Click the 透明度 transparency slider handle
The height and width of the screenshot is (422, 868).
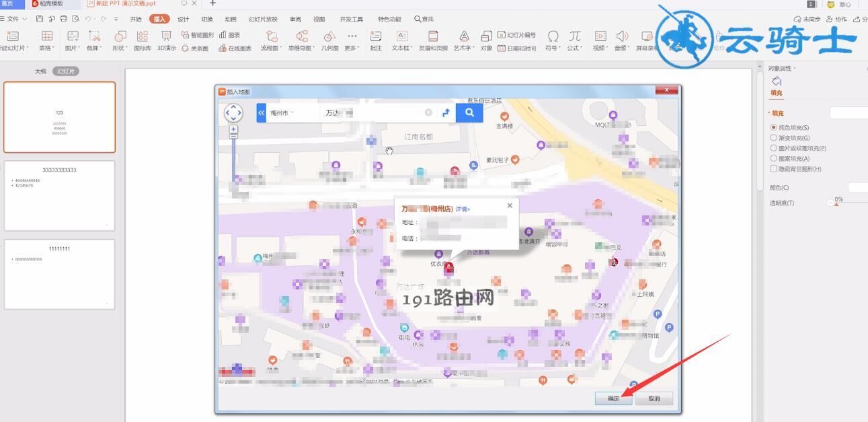tap(836, 203)
